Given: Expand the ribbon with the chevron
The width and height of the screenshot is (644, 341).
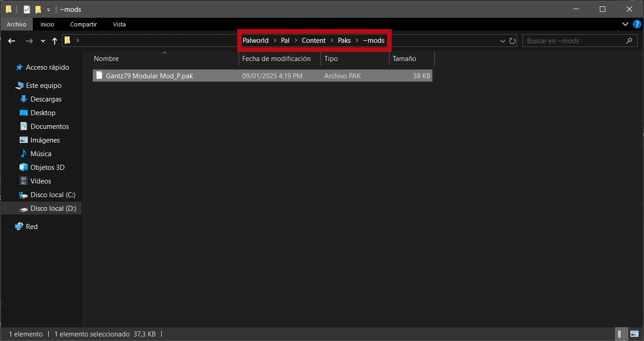Looking at the screenshot, I should point(625,24).
